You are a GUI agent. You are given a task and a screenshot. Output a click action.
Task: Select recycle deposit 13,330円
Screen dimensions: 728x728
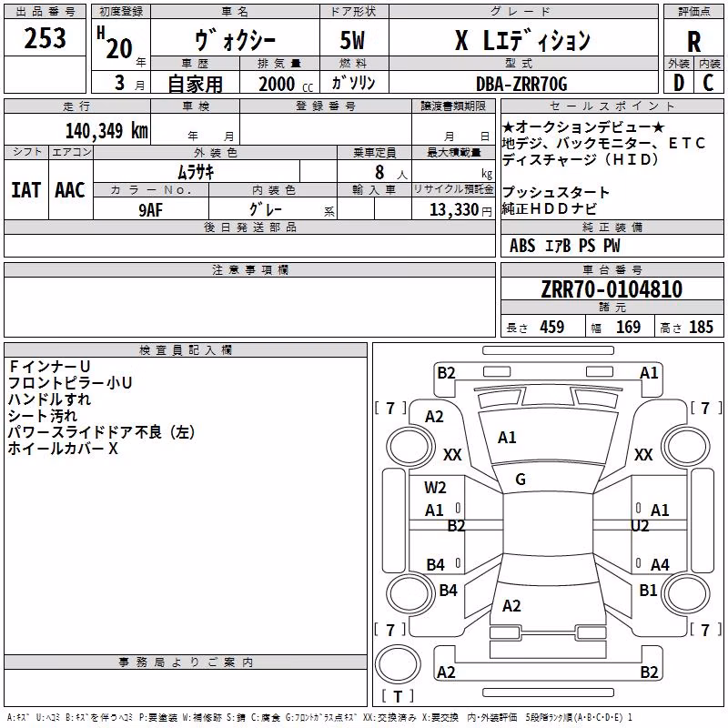pyautogui.click(x=460, y=210)
